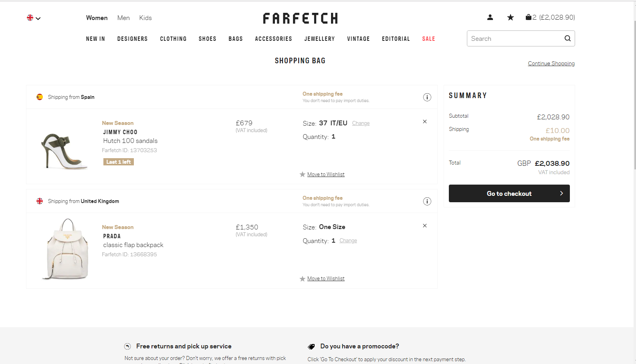Viewport: 636px width, 364px height.
Task: Change size of Jimmy Choo sandals
Action: click(x=361, y=123)
